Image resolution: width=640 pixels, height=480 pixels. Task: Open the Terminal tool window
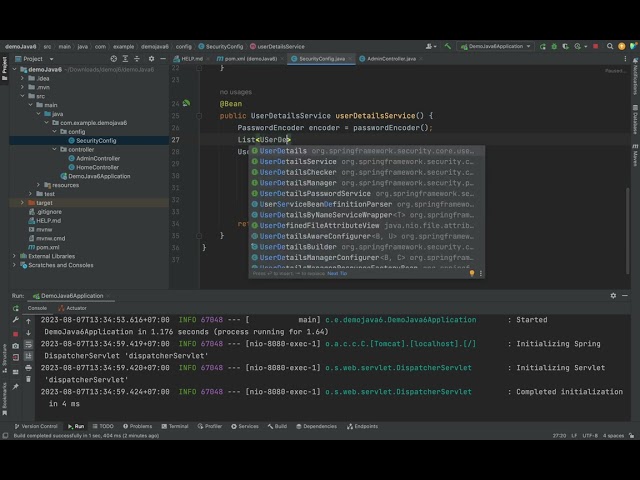point(175,426)
